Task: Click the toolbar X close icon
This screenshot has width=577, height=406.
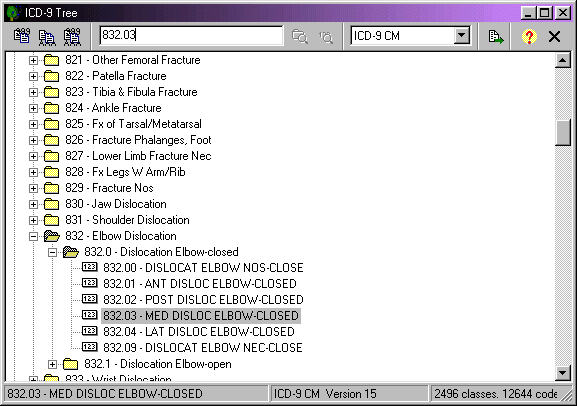Action: tap(554, 36)
